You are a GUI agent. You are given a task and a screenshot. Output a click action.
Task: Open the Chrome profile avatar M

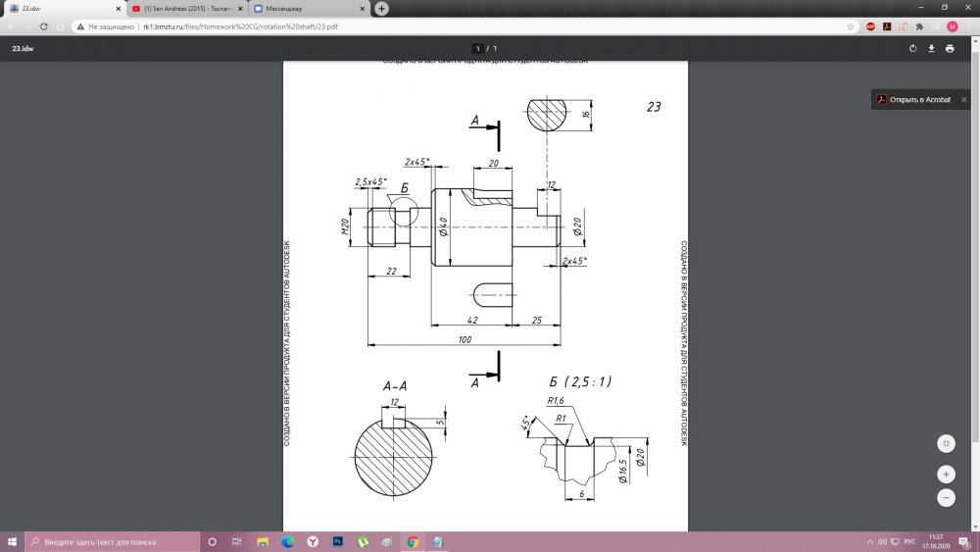tap(953, 26)
